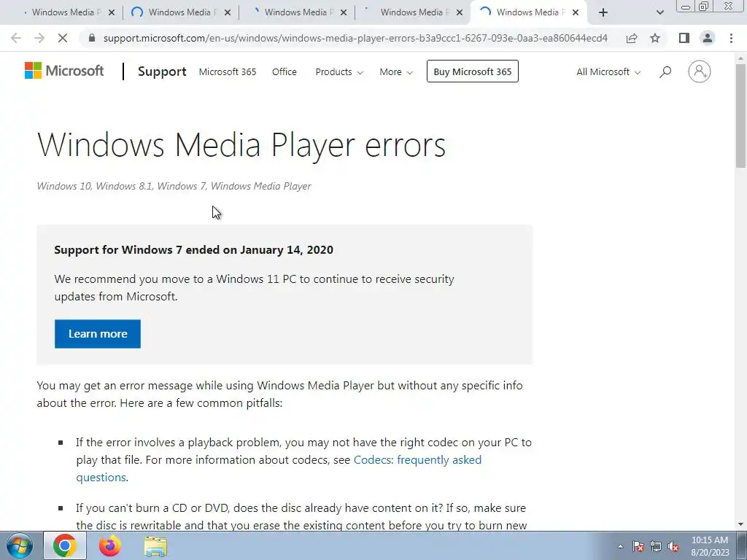This screenshot has width=747, height=560.
Task: Click the Microsoft logo
Action: pos(64,71)
